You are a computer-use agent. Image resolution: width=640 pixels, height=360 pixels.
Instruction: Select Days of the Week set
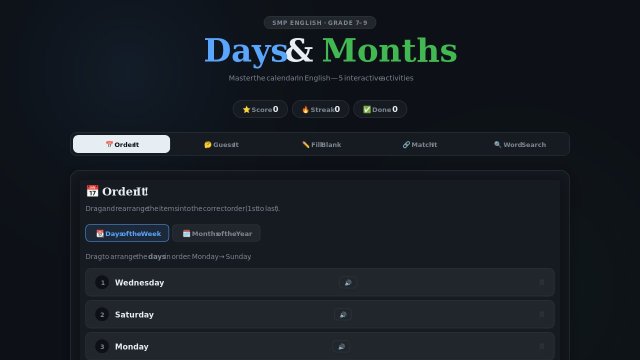(x=127, y=233)
